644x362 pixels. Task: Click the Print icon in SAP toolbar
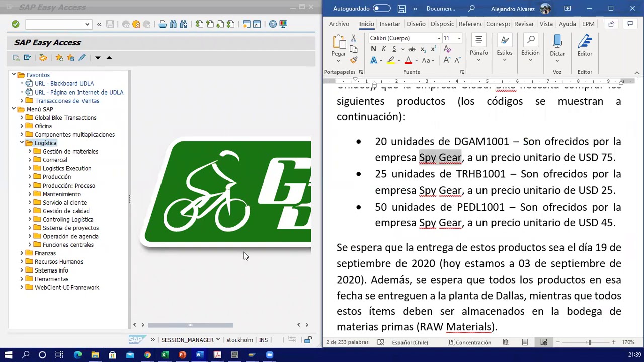163,24
